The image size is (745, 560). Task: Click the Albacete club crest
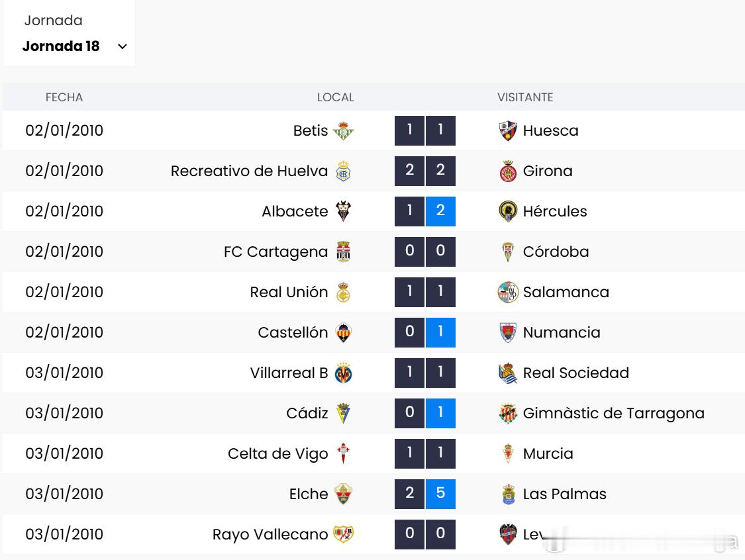(x=343, y=212)
